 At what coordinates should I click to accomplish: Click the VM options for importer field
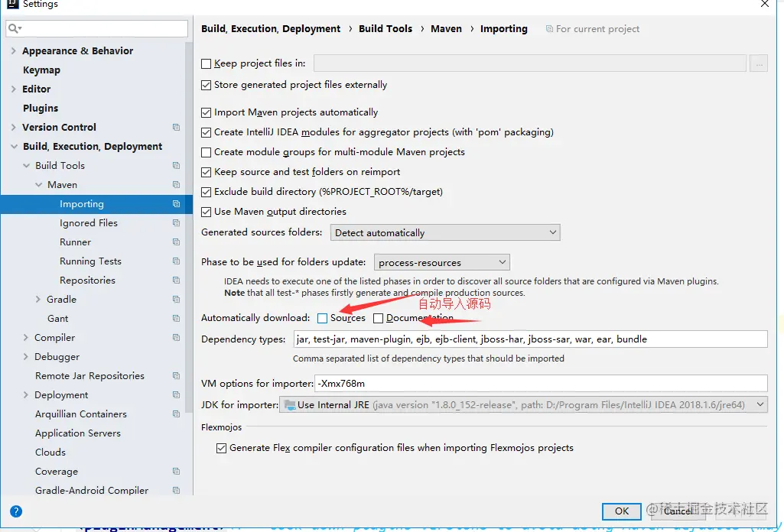[x=541, y=384]
